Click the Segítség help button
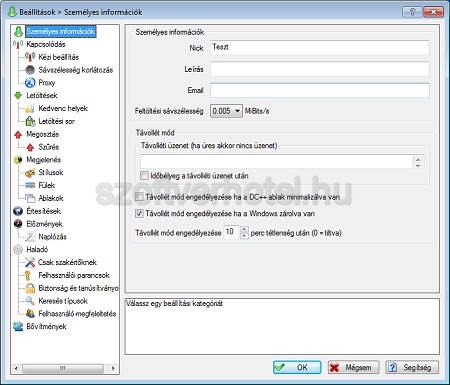This screenshot has height=385, width=450. [x=412, y=367]
